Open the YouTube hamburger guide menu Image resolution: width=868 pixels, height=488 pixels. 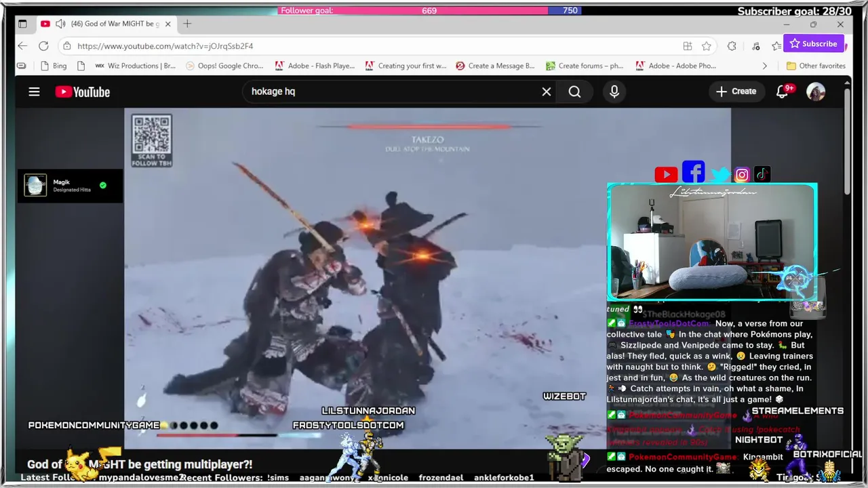[34, 91]
